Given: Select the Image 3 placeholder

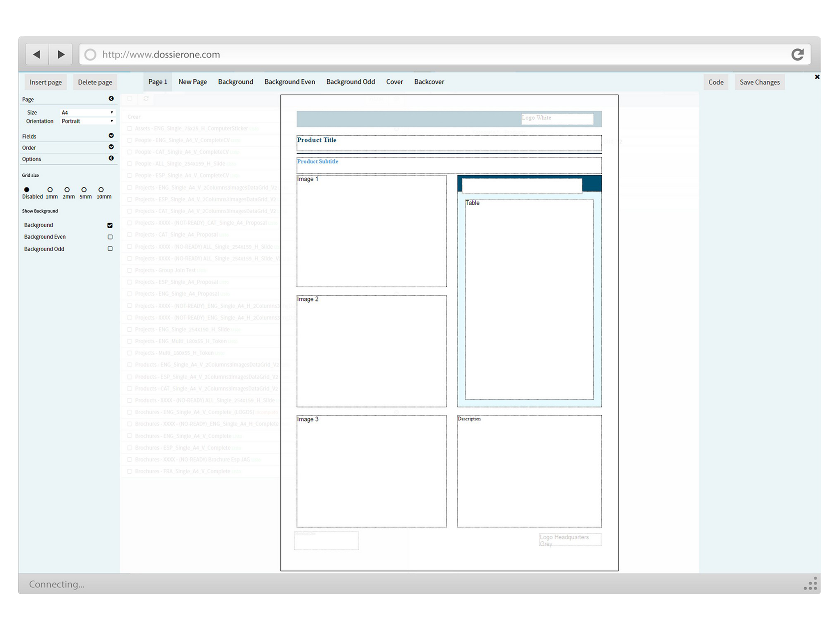Looking at the screenshot, I should 371,471.
